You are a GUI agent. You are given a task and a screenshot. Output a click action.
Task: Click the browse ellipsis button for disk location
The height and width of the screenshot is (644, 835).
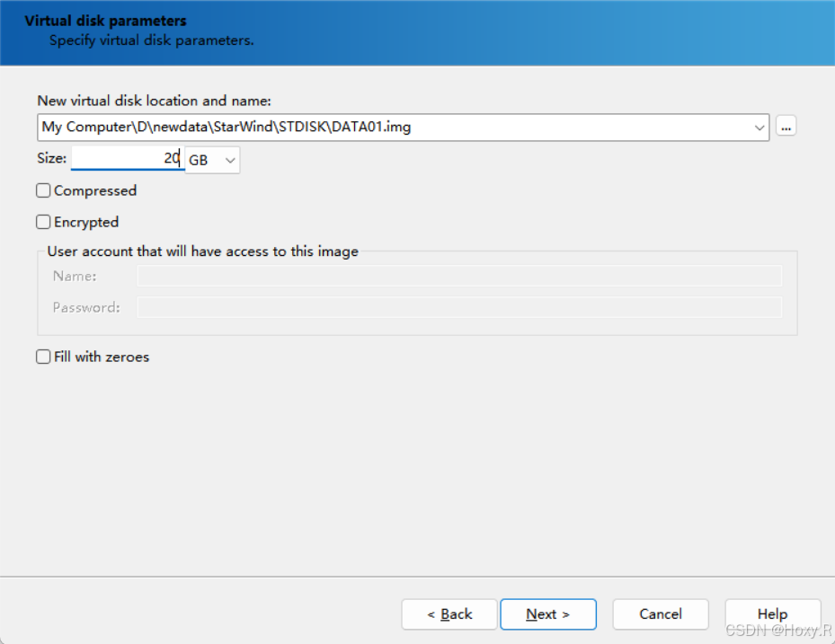(x=786, y=127)
